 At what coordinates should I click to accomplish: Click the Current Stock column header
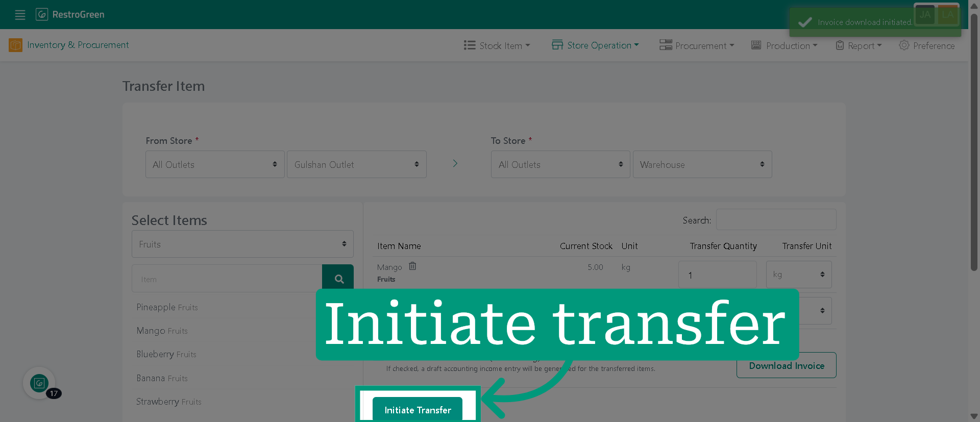click(x=586, y=246)
